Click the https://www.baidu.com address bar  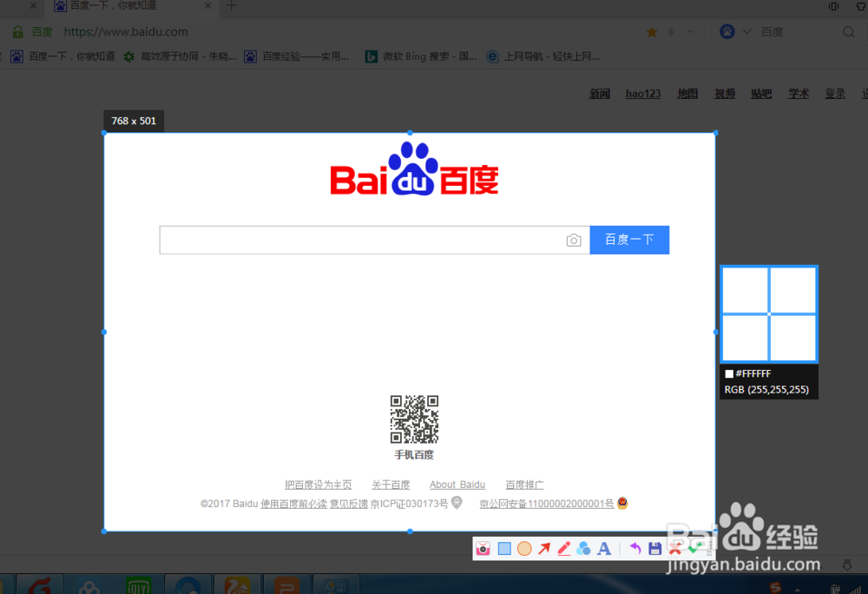126,32
